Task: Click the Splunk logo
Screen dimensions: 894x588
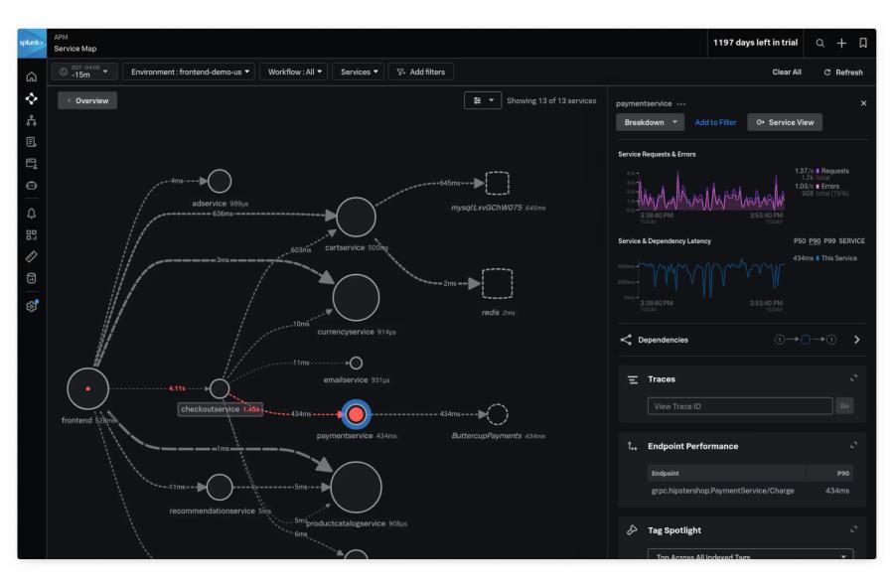Action: tap(32, 44)
